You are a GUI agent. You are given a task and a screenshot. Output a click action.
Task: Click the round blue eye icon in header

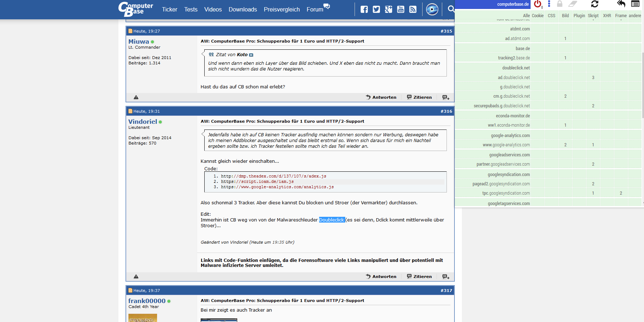[432, 9]
